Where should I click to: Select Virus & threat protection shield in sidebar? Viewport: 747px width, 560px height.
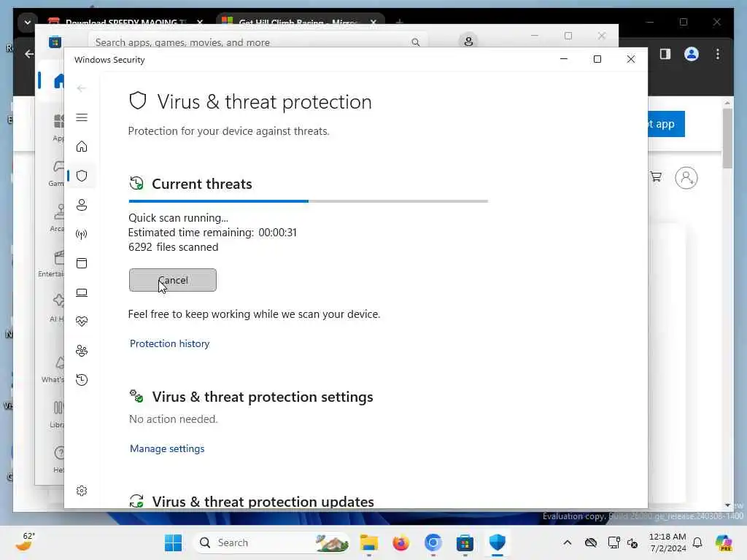click(x=82, y=176)
